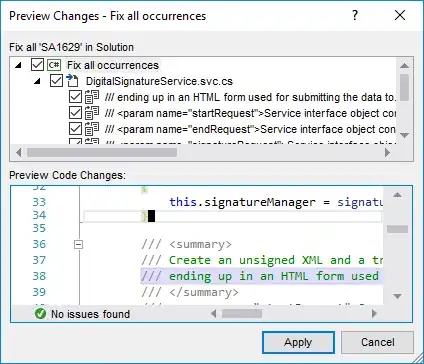424x364 pixels.
Task: Click the C# project icon
Action: pos(54,65)
